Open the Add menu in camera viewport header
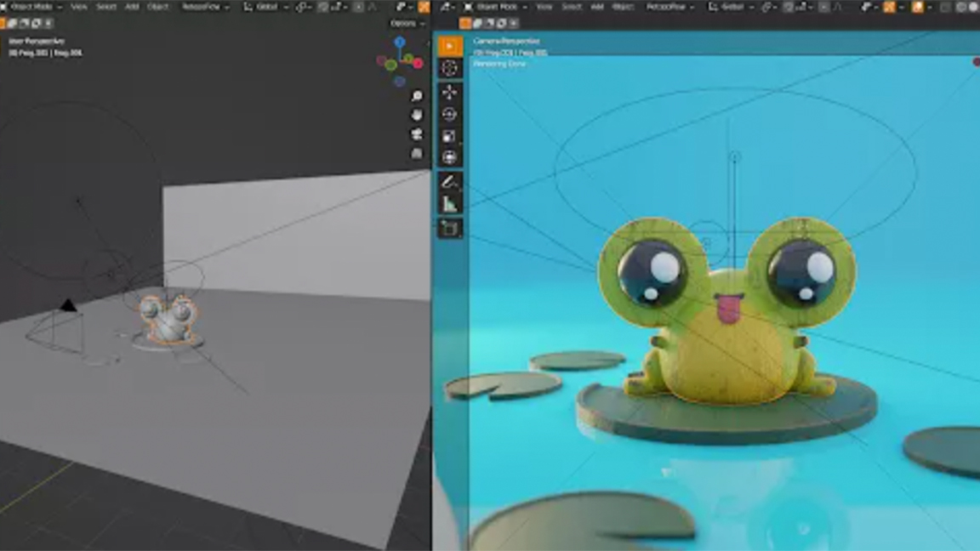This screenshot has width=980, height=551. coord(598,7)
